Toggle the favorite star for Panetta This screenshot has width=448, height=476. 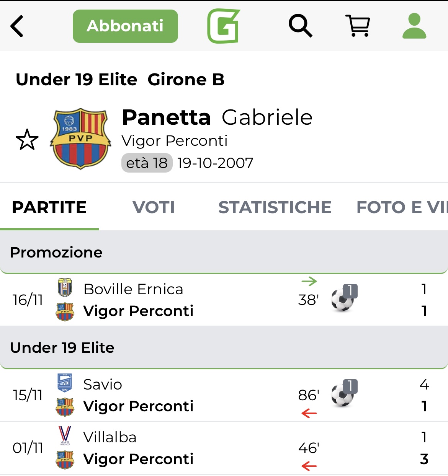pyautogui.click(x=27, y=140)
